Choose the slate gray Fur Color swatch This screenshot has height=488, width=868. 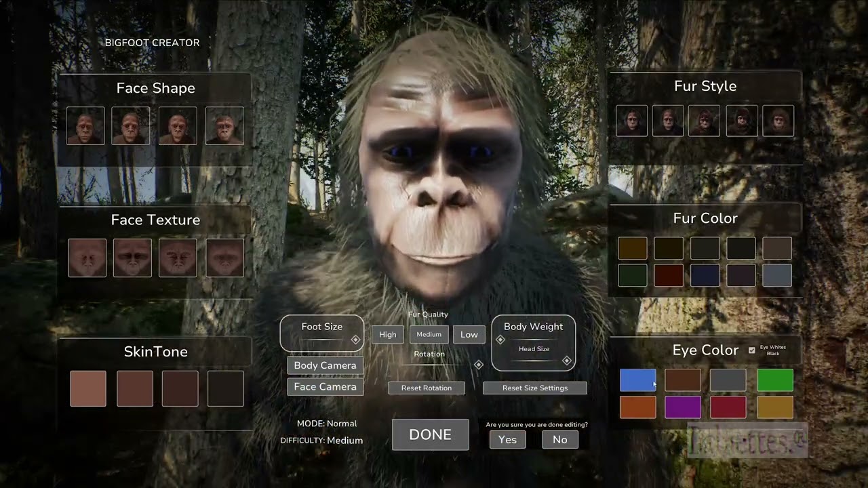pos(777,275)
